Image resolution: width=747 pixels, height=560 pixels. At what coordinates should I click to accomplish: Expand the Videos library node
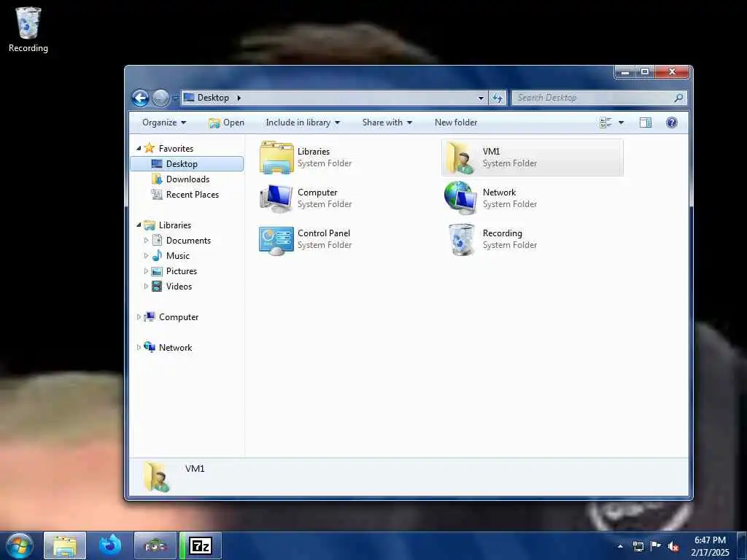pos(146,286)
